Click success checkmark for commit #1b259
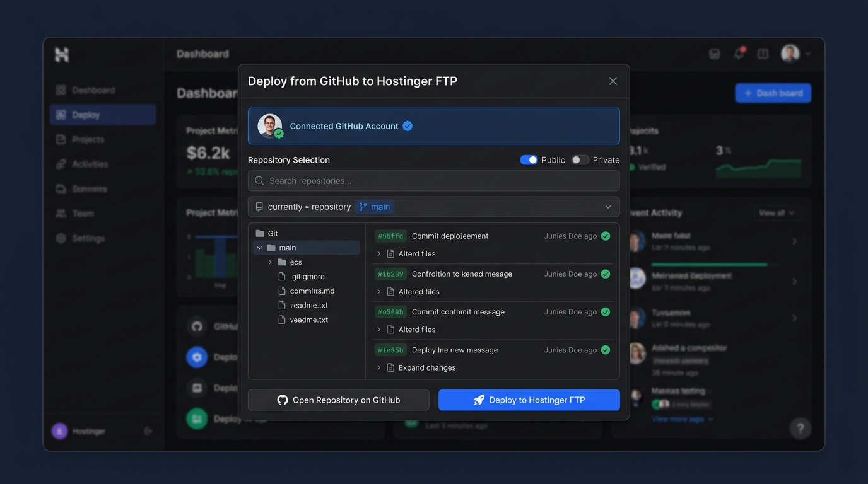This screenshot has height=484, width=868. [x=606, y=274]
